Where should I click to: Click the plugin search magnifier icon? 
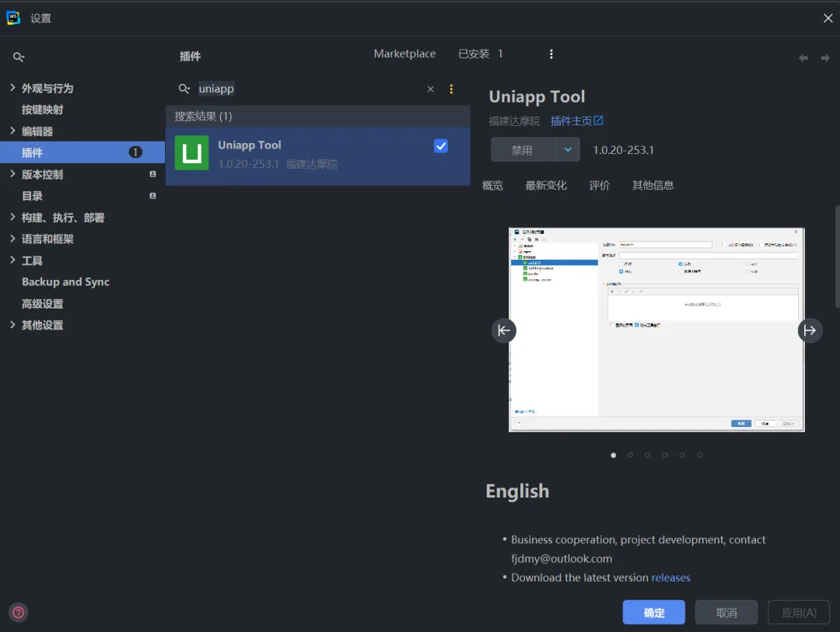point(184,89)
